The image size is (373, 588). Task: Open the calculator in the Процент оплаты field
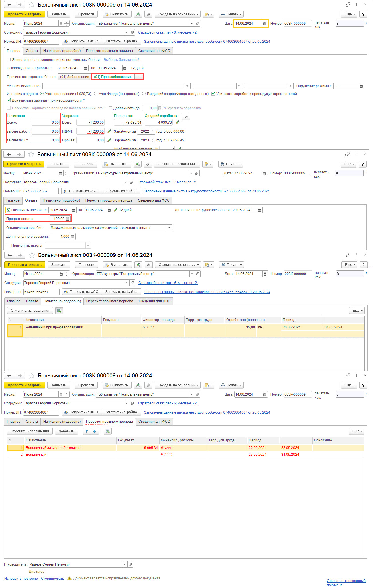point(68,219)
